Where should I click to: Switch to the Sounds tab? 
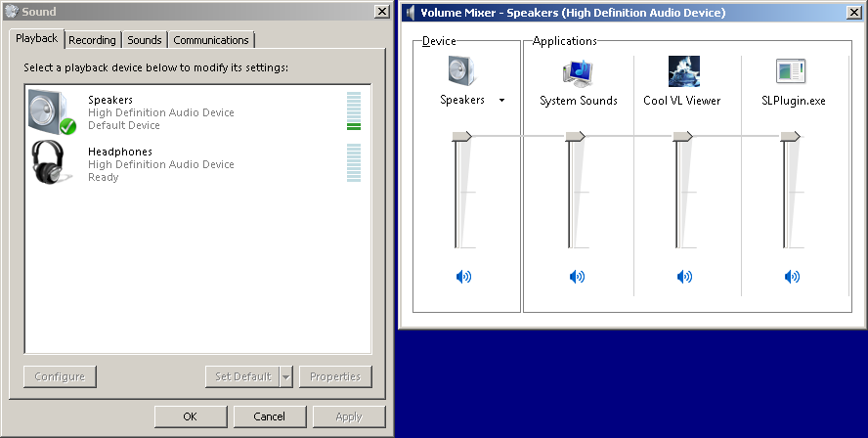145,40
